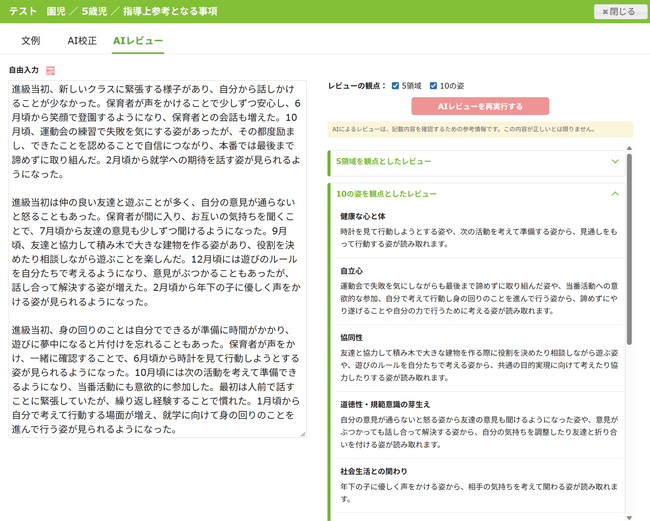
Task: Close the dialog with 閉じる button
Action: [619, 12]
